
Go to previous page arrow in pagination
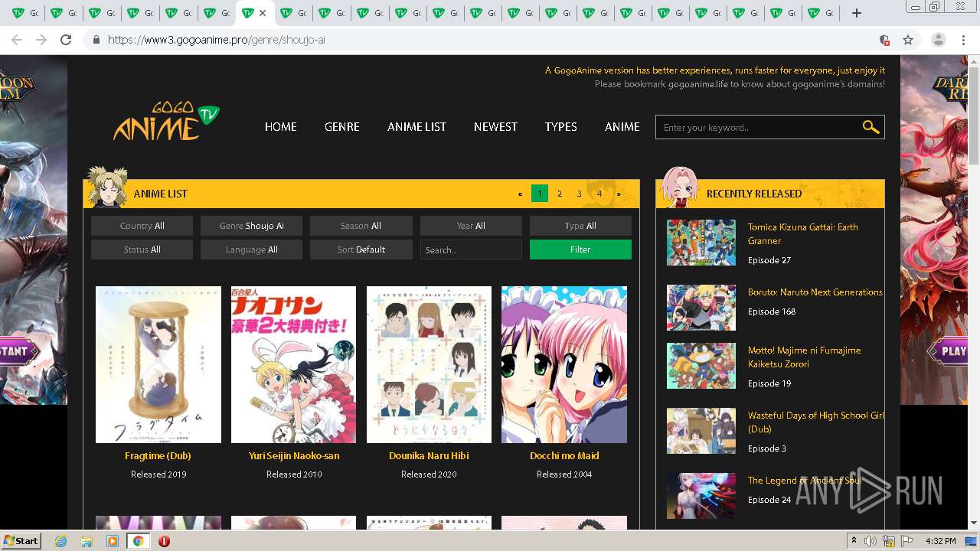click(520, 194)
